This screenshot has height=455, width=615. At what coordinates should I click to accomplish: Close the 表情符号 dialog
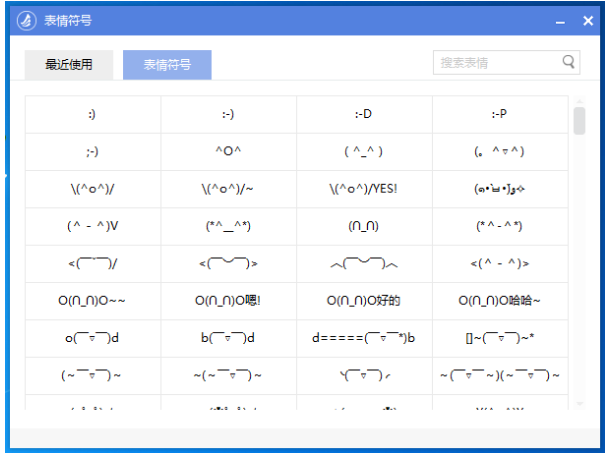point(588,21)
